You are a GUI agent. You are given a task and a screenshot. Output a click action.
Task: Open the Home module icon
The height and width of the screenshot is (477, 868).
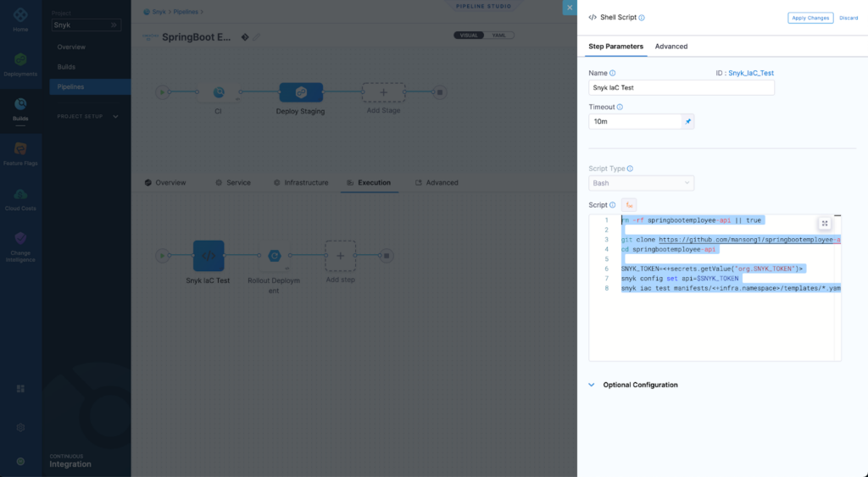[20, 15]
